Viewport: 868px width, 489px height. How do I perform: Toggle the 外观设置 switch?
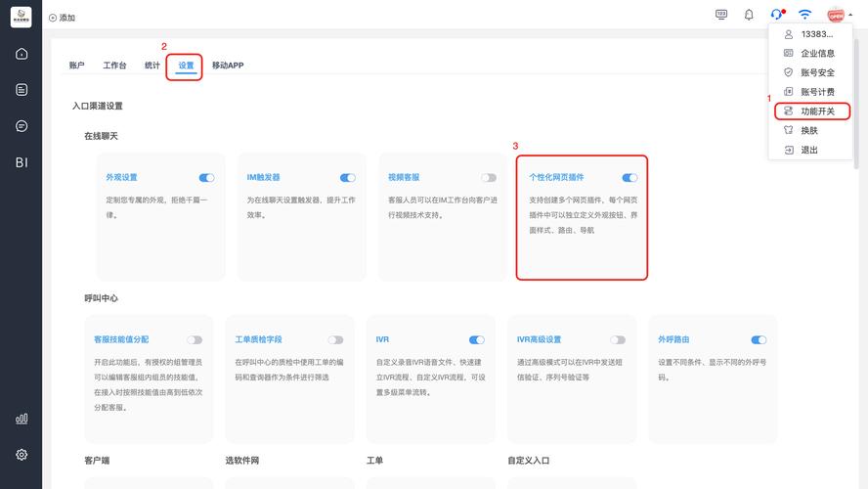click(x=206, y=178)
